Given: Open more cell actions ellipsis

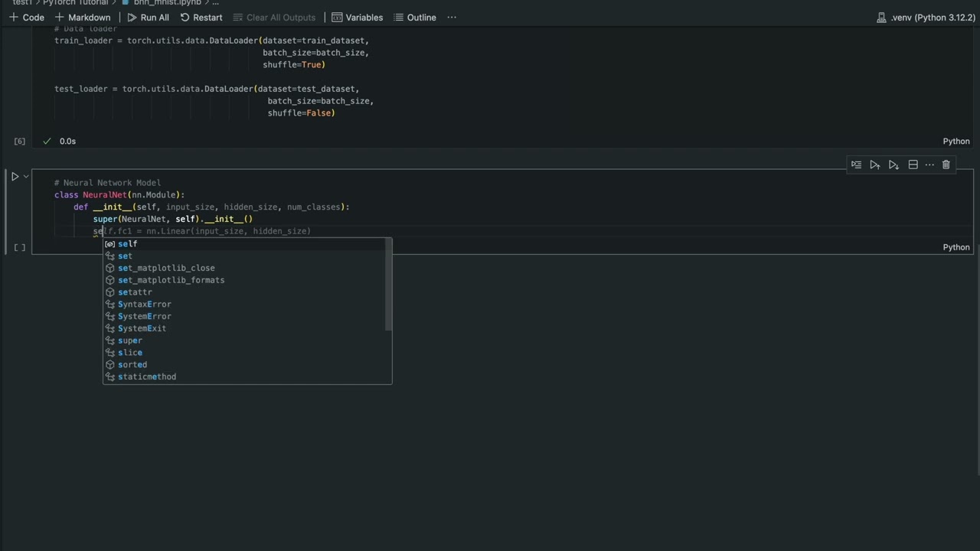Looking at the screenshot, I should [x=929, y=165].
